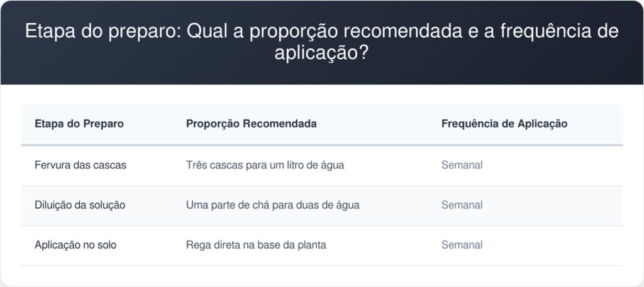Screen dimensions: 644x287
Task: Select the Proporção Recomendada column header
Action: pyautogui.click(x=252, y=124)
